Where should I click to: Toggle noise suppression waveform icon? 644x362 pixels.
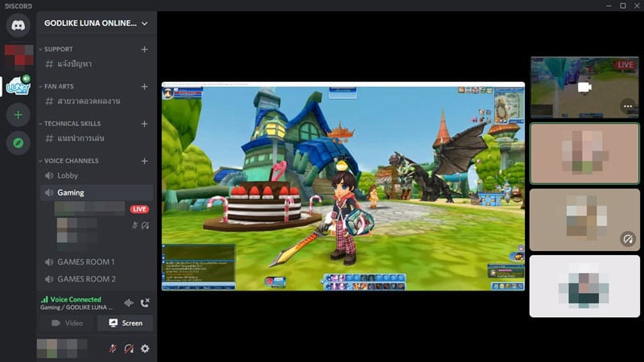[129, 303]
